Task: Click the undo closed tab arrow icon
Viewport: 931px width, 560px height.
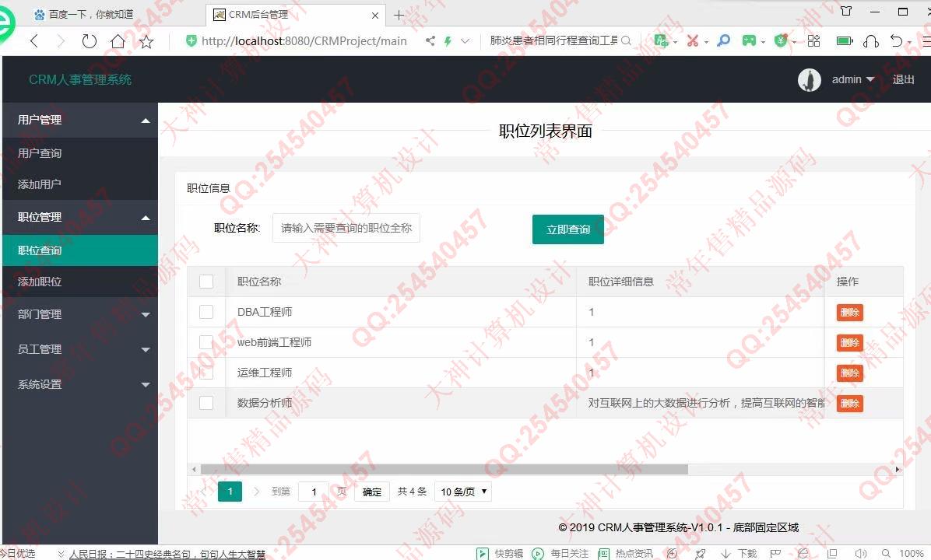Action: [897, 40]
